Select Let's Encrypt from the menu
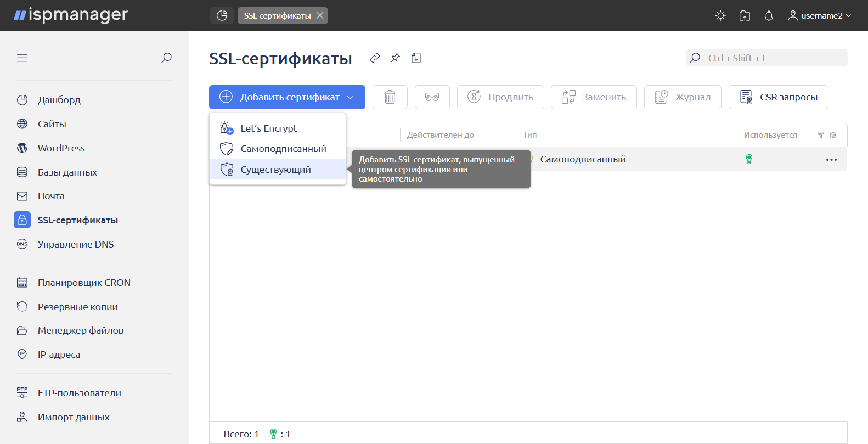 click(269, 128)
